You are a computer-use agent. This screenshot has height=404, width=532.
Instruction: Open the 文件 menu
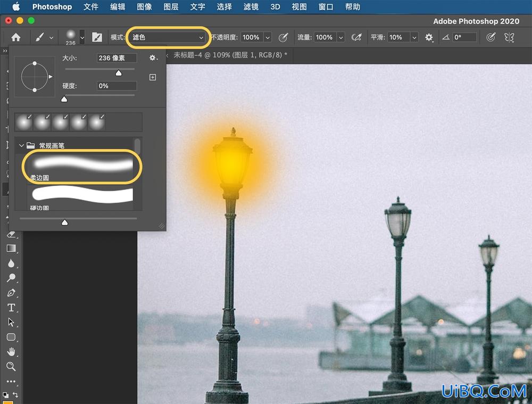pos(91,7)
